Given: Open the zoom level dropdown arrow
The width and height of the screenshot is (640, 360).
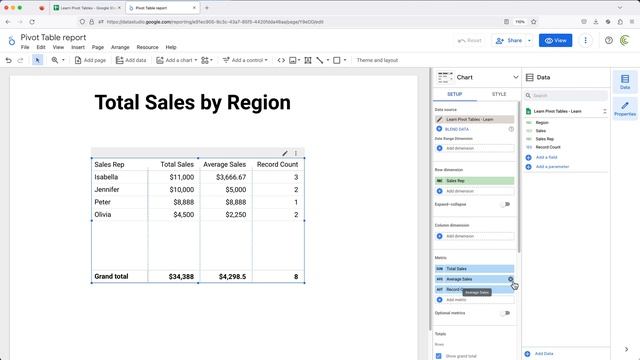Looking at the screenshot, I should pyautogui.click(x=63, y=60).
